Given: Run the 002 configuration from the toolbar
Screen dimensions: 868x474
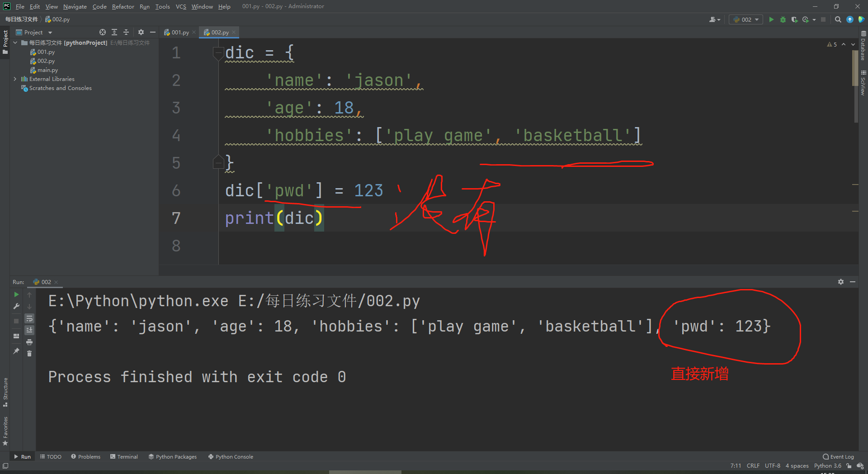Looking at the screenshot, I should pos(771,19).
